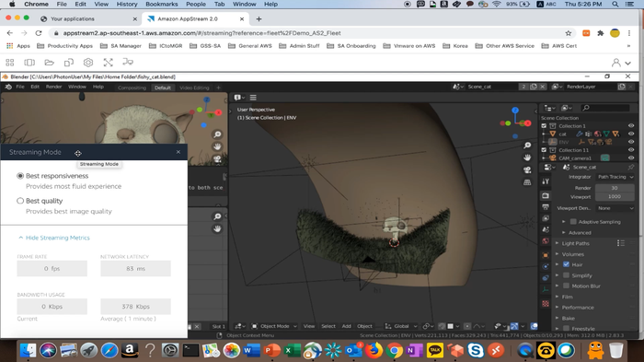Click the AppStream settings gear icon
The width and height of the screenshot is (644, 362).
pyautogui.click(x=88, y=63)
